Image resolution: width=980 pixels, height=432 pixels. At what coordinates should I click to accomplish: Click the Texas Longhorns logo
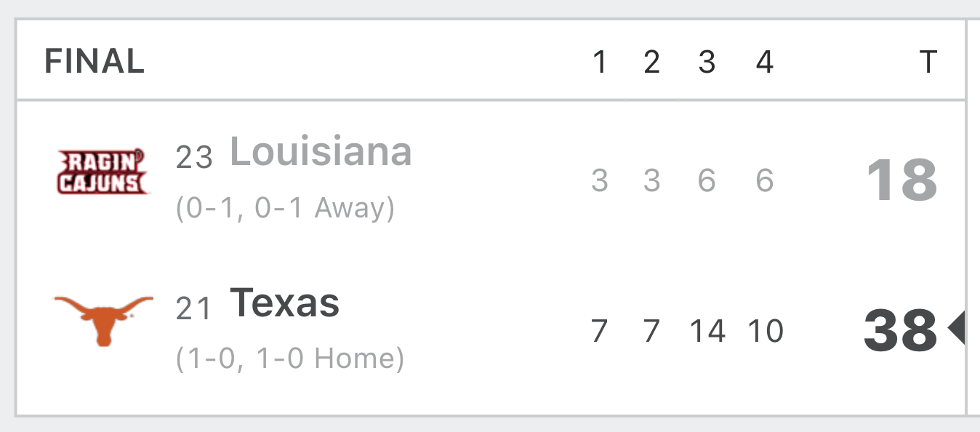pos(104,320)
